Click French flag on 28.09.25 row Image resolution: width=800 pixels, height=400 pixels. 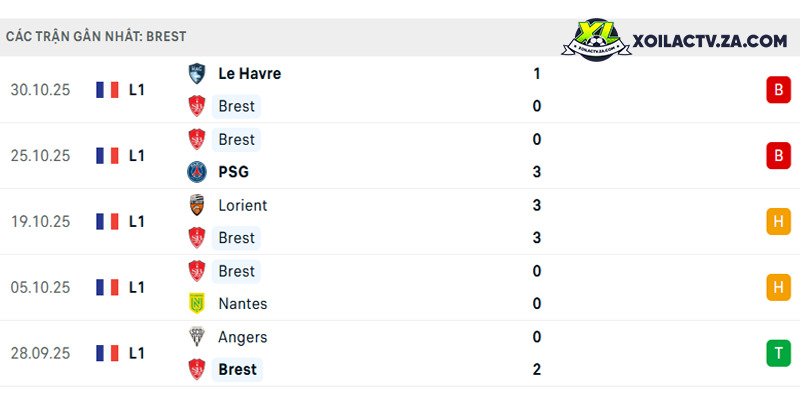point(107,353)
